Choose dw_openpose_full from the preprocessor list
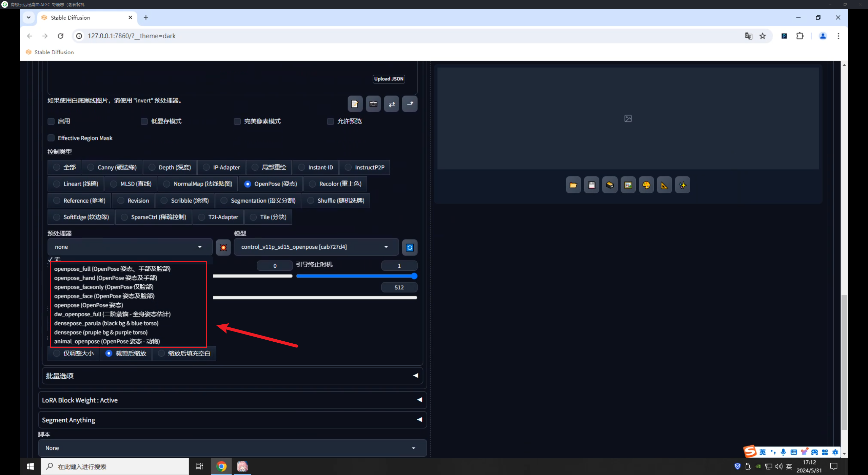 pyautogui.click(x=112, y=314)
